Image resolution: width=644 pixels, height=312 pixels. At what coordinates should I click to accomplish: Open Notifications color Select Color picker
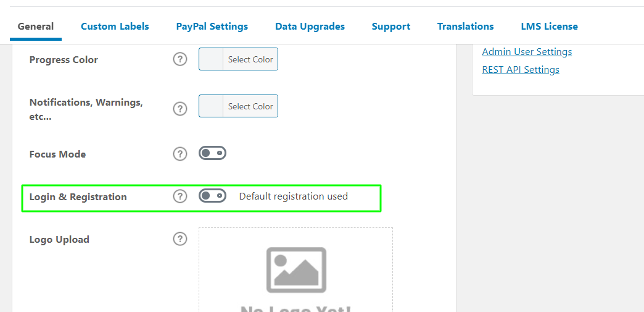click(x=250, y=106)
